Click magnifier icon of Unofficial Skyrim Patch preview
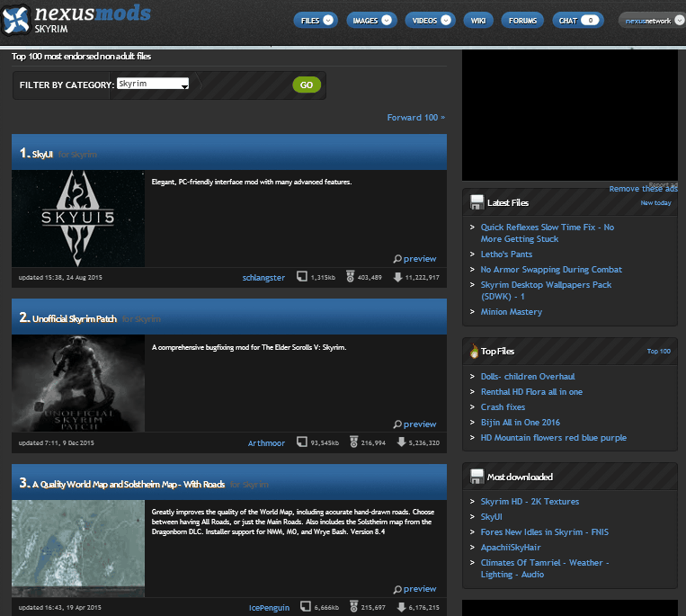Screen dimensions: 686x616 397,424
